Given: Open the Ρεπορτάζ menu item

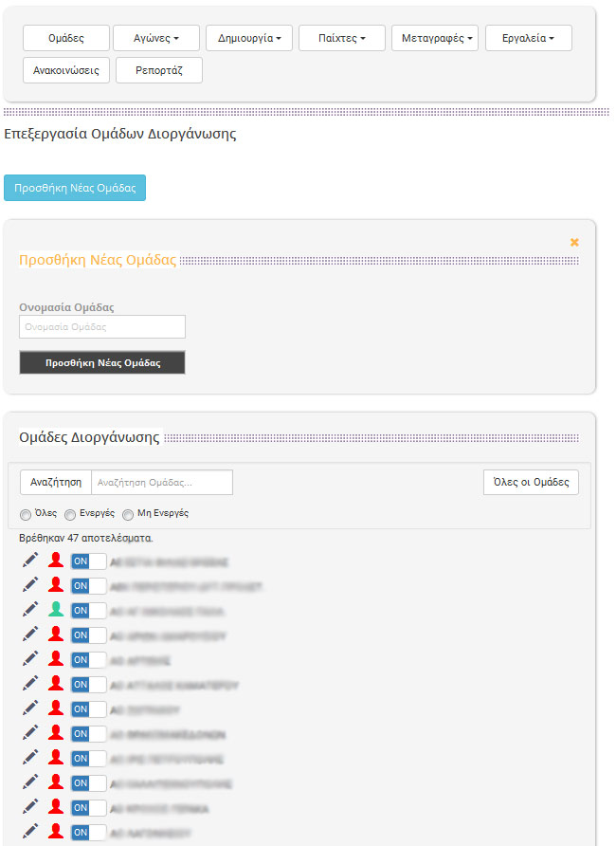Looking at the screenshot, I should 159,70.
